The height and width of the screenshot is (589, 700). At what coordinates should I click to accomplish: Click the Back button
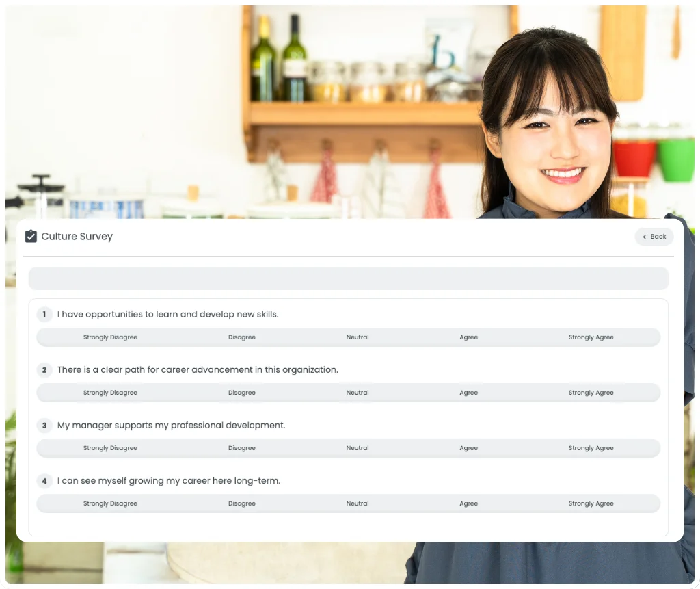[x=654, y=237]
